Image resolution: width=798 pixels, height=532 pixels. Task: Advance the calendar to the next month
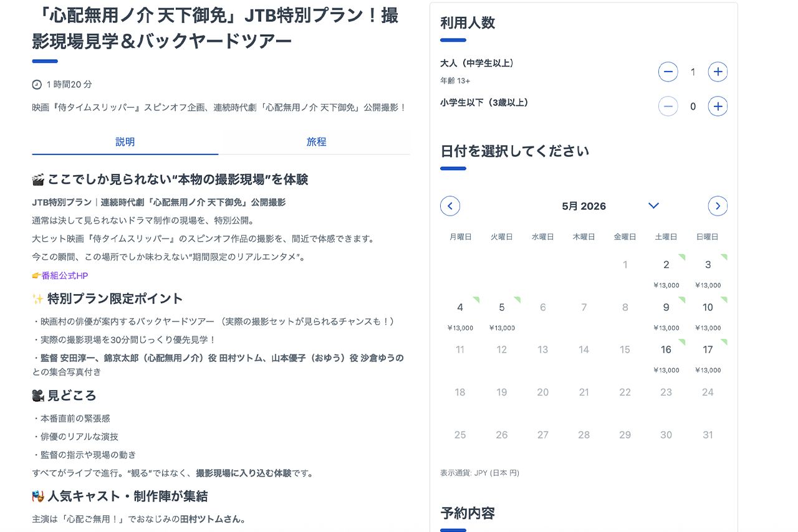coord(718,206)
